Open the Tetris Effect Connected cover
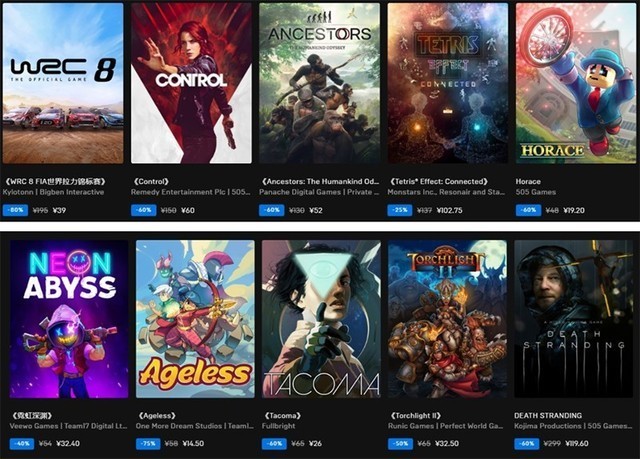The height and width of the screenshot is (459, 640). coord(448,83)
